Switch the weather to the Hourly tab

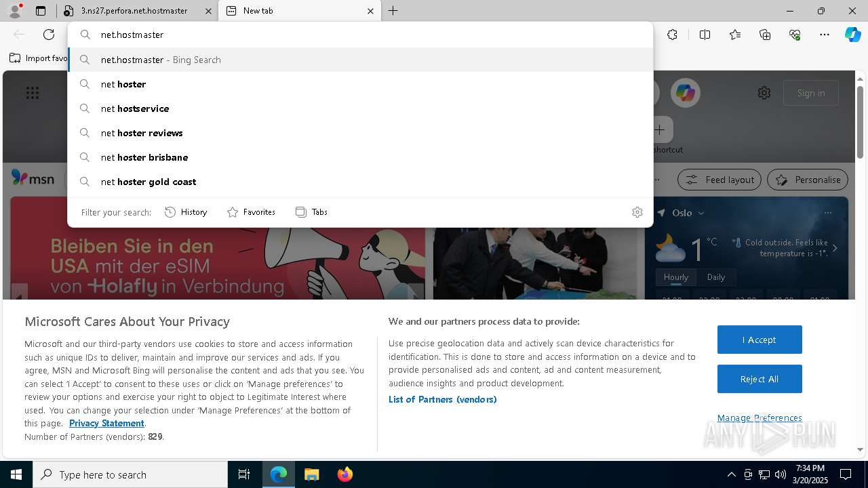676,277
